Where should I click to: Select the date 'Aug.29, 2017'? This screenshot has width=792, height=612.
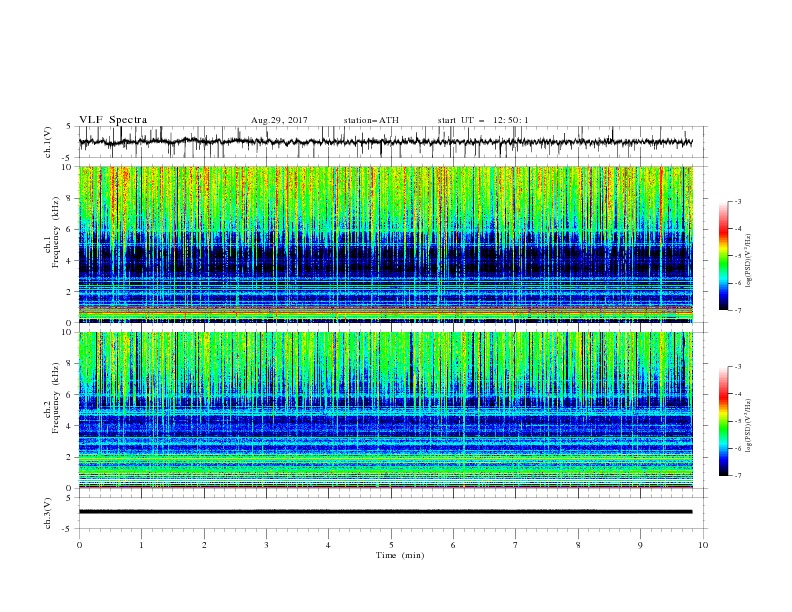[279, 120]
